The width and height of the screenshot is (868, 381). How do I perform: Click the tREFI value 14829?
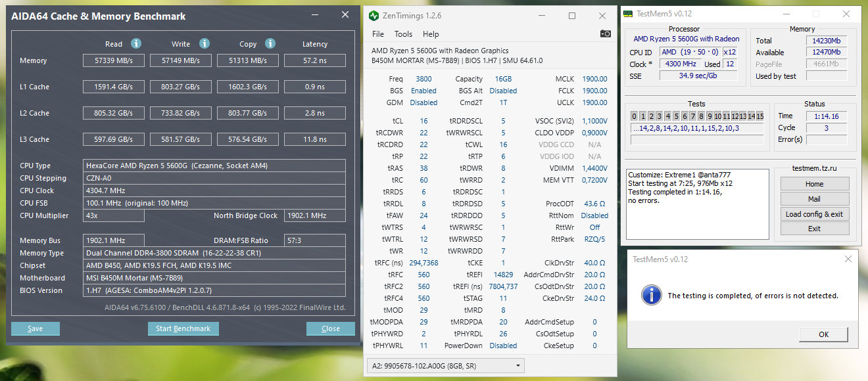point(503,275)
